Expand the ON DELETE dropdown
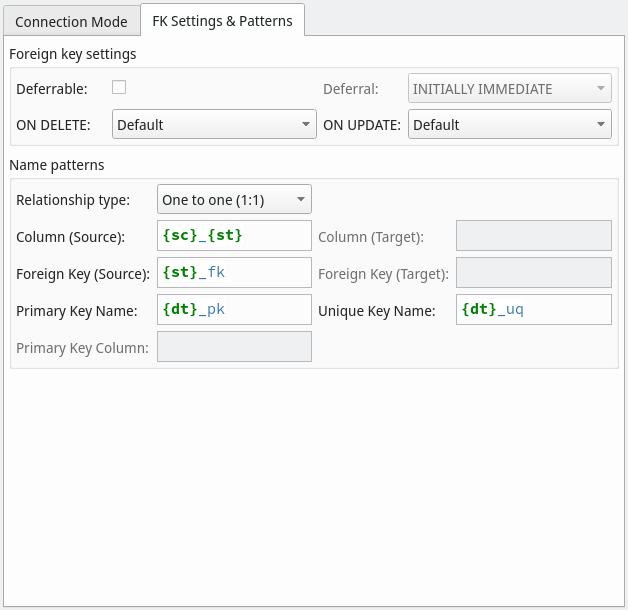 pos(214,125)
